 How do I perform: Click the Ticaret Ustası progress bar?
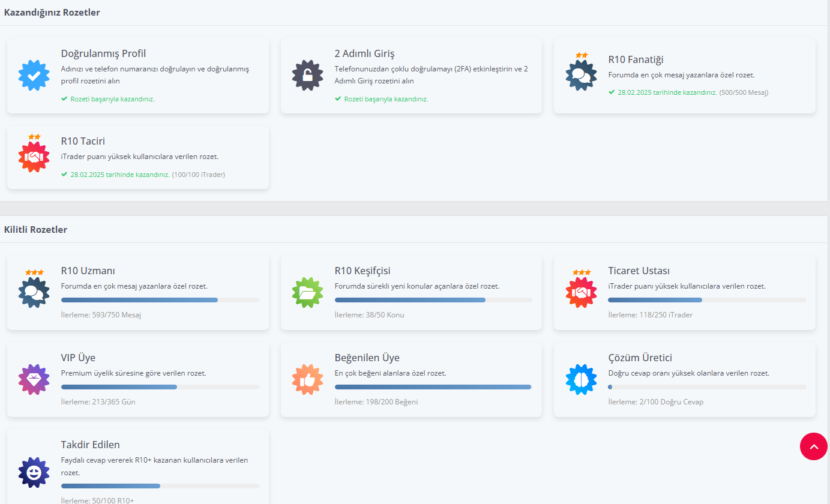pos(707,299)
